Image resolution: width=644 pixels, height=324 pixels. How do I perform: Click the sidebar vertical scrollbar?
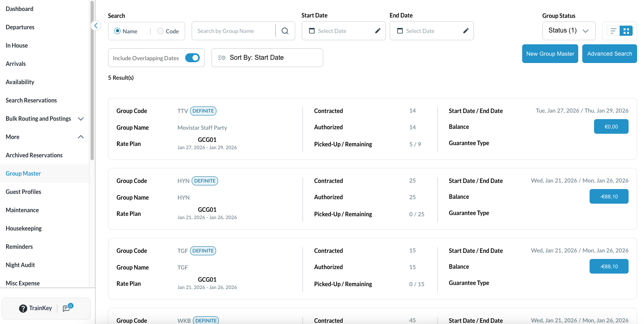coord(92,81)
